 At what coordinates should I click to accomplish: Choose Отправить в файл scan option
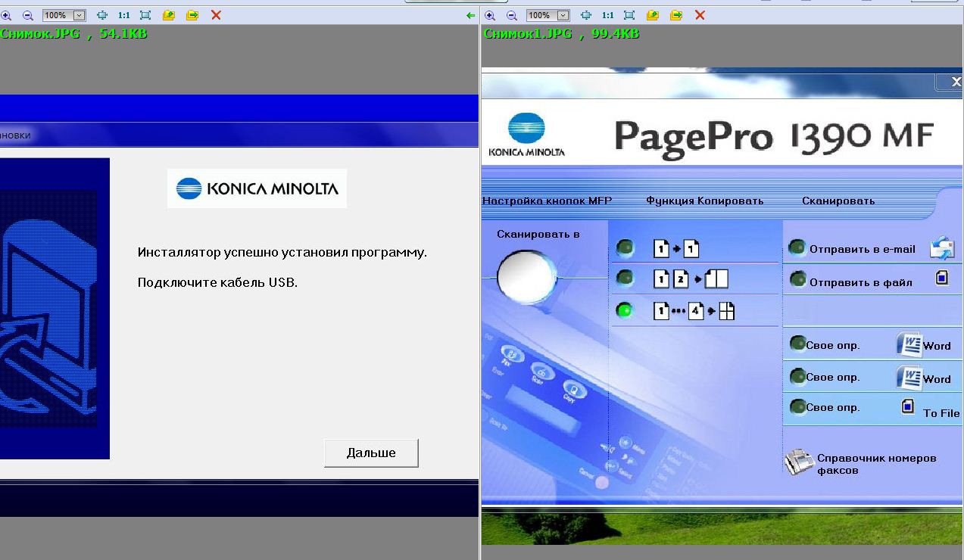860,282
